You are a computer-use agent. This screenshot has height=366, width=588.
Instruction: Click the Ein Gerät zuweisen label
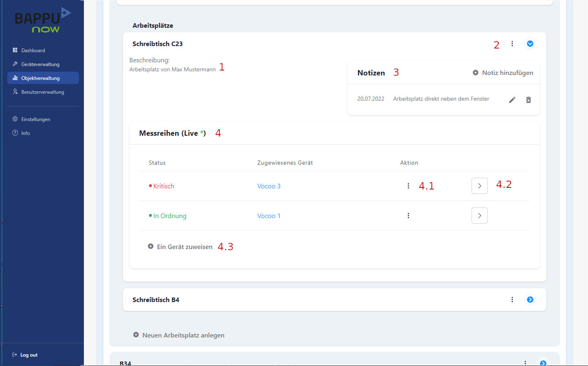(185, 247)
